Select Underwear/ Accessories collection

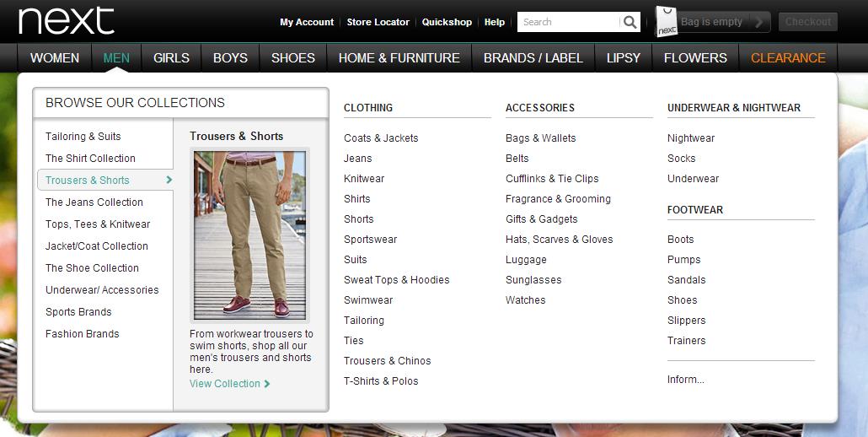point(102,289)
